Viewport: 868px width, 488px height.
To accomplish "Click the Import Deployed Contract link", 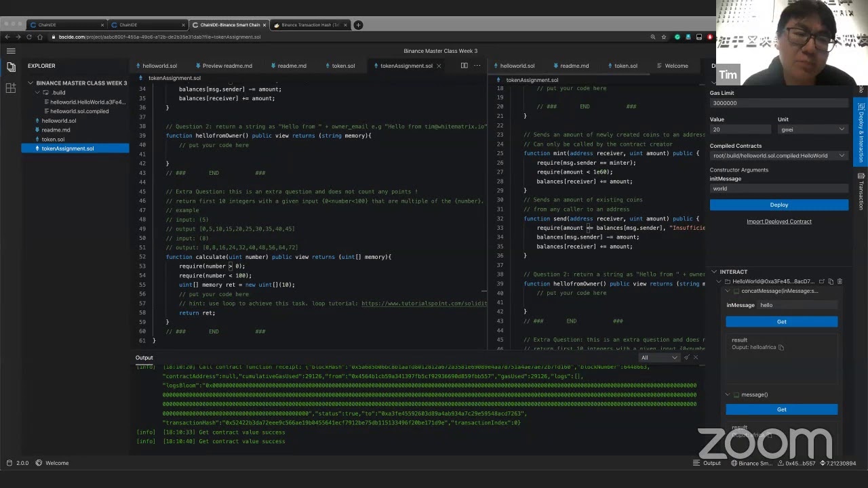I will click(778, 222).
